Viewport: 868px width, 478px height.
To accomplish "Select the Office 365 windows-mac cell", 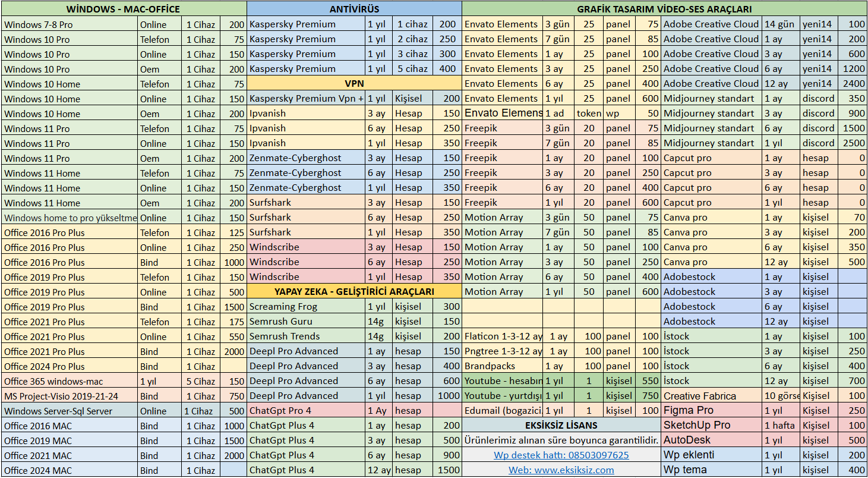I will [x=70, y=381].
